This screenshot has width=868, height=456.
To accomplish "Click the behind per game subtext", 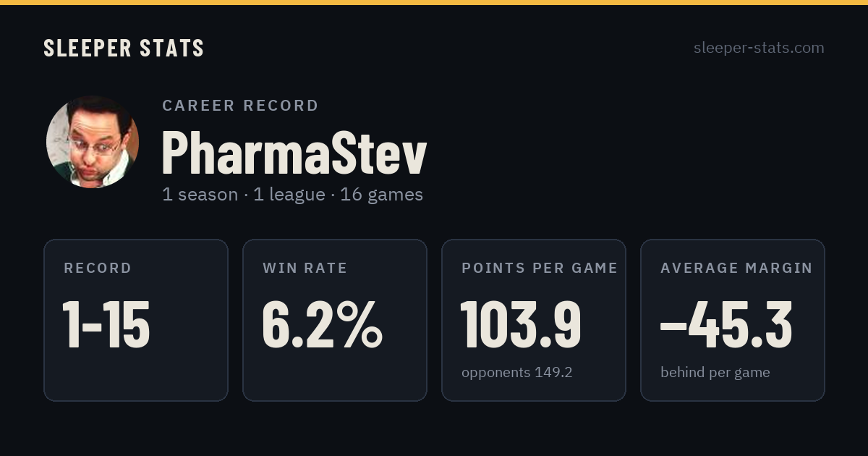I will pyautogui.click(x=715, y=373).
